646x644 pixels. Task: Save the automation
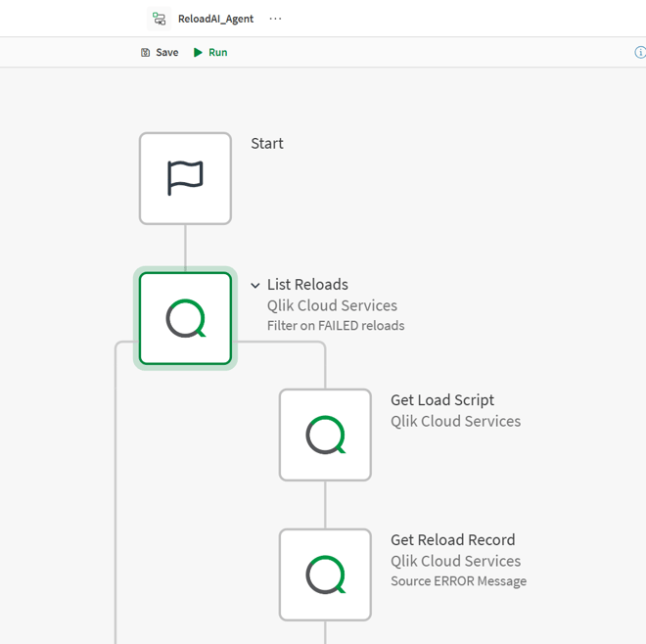pyautogui.click(x=160, y=52)
